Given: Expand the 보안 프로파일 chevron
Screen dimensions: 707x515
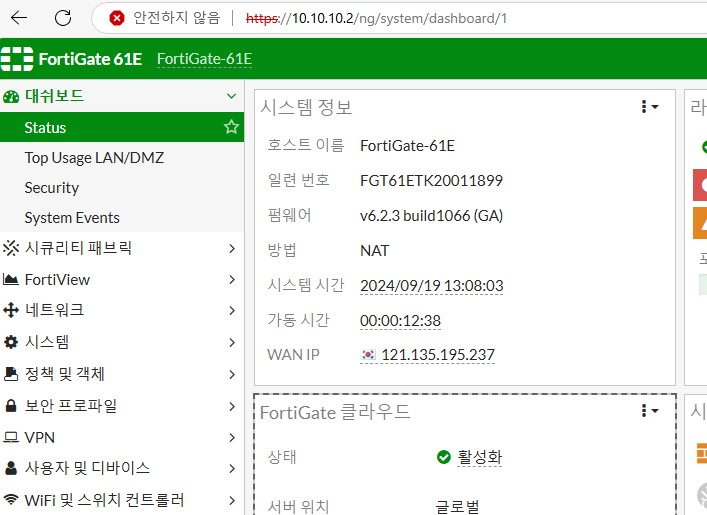Looking at the screenshot, I should [x=232, y=407].
